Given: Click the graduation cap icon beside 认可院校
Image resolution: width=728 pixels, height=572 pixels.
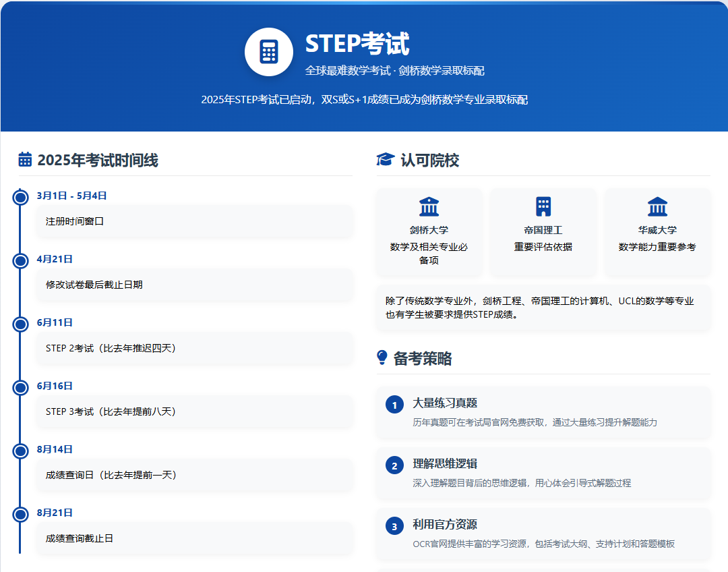Looking at the screenshot, I should 385,160.
